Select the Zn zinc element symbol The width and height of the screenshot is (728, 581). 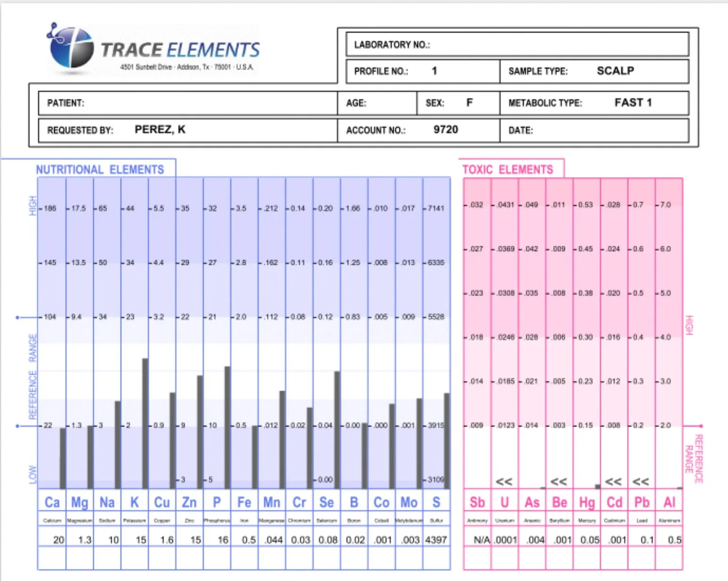[189, 502]
